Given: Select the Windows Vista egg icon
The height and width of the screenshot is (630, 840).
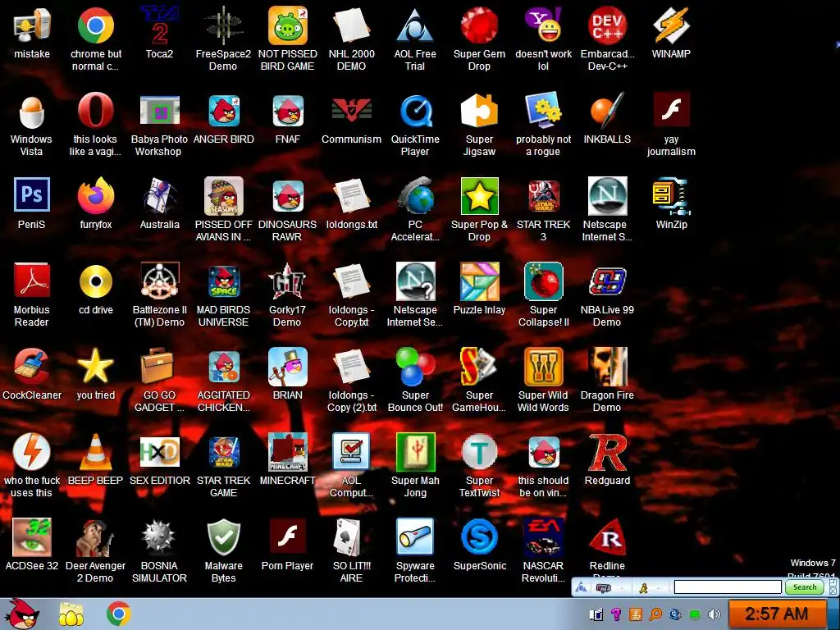Looking at the screenshot, I should click(x=31, y=111).
